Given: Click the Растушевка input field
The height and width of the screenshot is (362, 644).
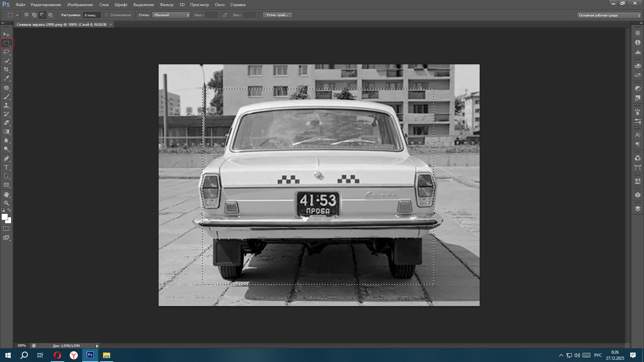Looking at the screenshot, I should 91,15.
